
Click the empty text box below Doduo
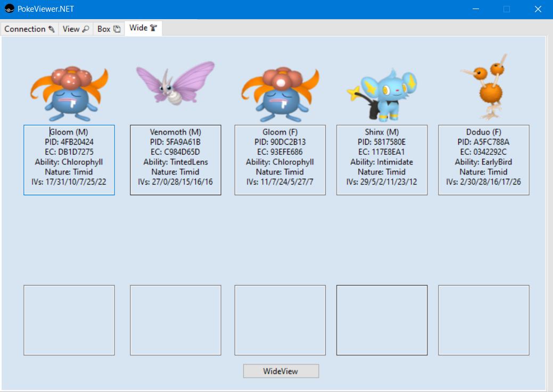484,320
